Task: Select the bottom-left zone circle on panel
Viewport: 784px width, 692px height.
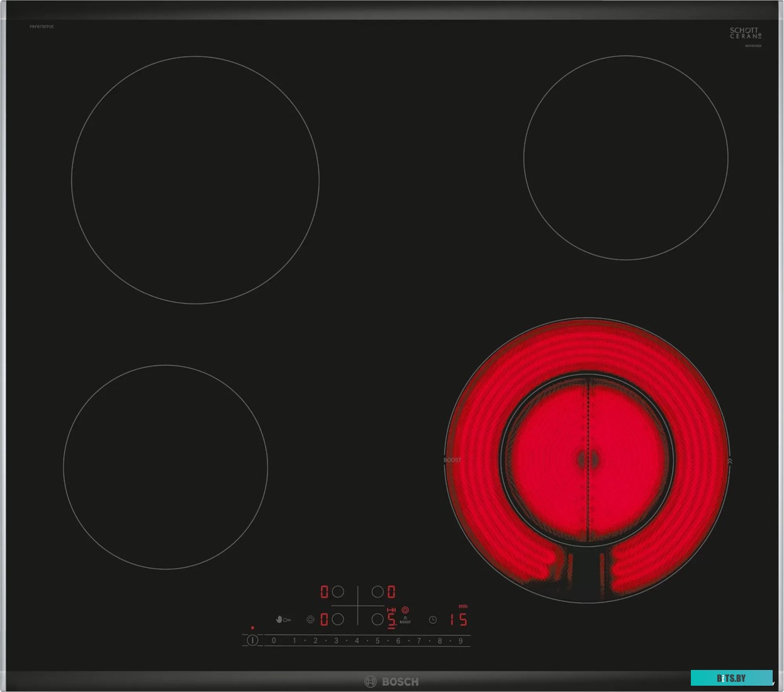Action: click(338, 620)
